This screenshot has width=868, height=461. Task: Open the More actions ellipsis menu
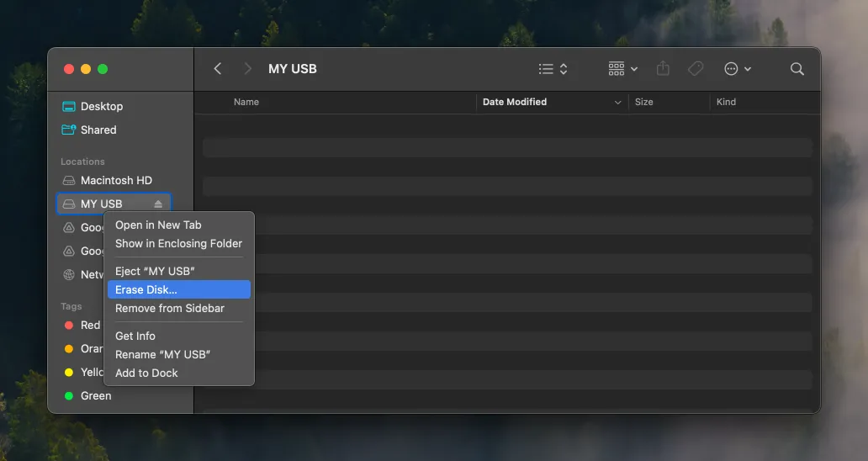point(738,69)
